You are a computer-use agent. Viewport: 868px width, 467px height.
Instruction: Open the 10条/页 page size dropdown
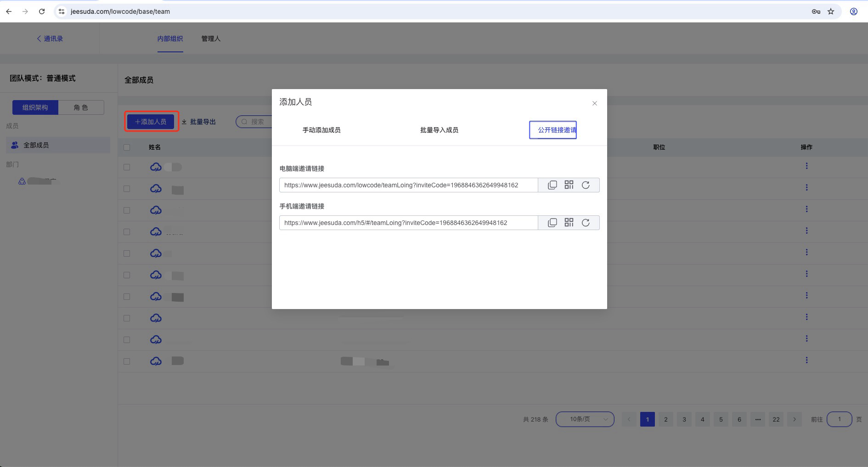point(585,419)
